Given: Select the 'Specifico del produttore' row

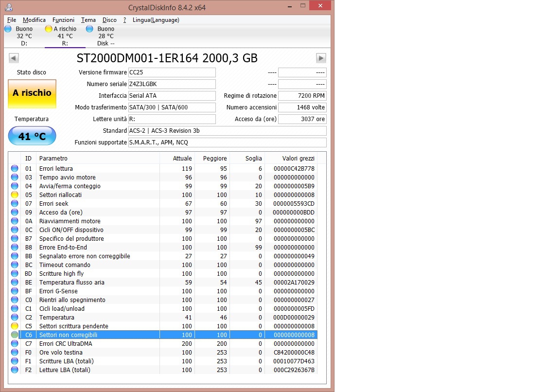Looking at the screenshot, I should [x=163, y=239].
